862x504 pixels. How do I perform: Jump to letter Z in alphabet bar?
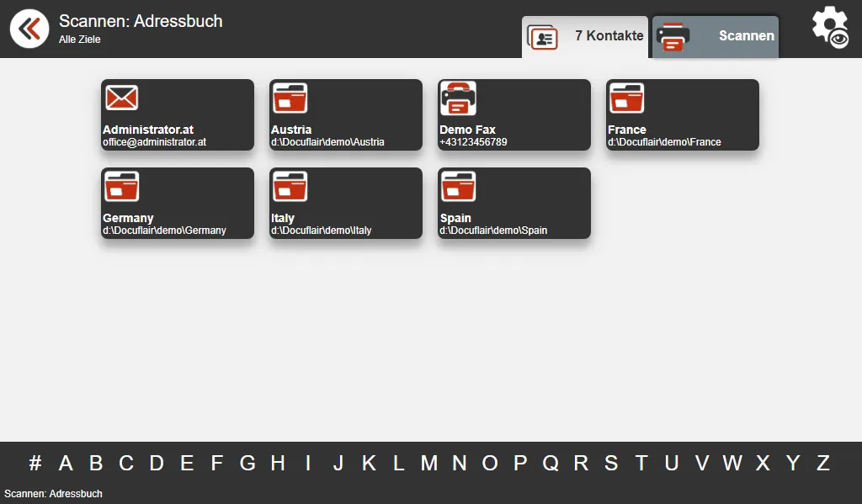[823, 463]
